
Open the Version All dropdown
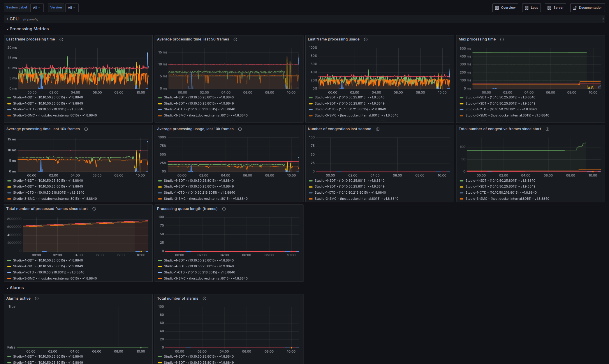(x=72, y=8)
